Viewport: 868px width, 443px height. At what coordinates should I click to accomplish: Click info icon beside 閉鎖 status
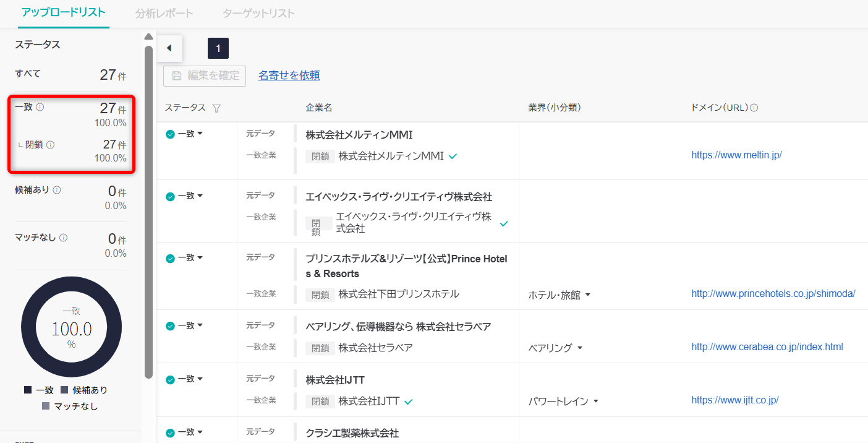(51, 145)
